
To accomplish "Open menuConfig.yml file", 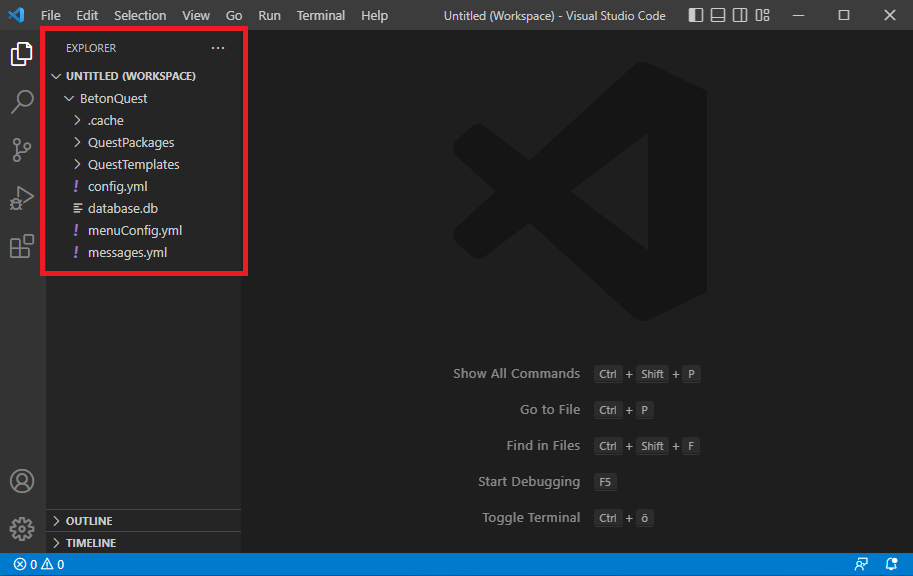I will [x=143, y=231].
